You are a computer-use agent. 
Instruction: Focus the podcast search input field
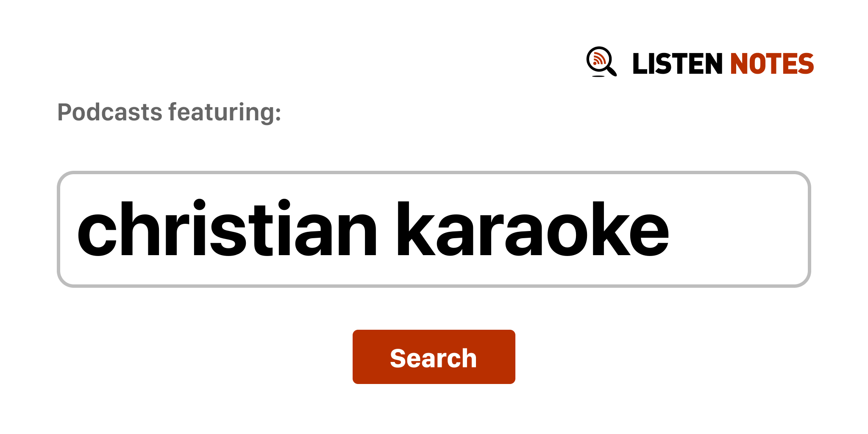(x=433, y=229)
